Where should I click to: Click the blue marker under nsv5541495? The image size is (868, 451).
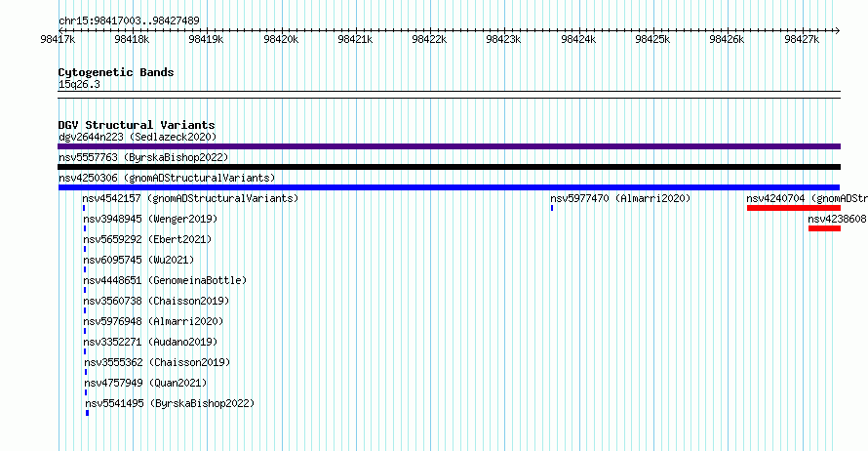87,413
